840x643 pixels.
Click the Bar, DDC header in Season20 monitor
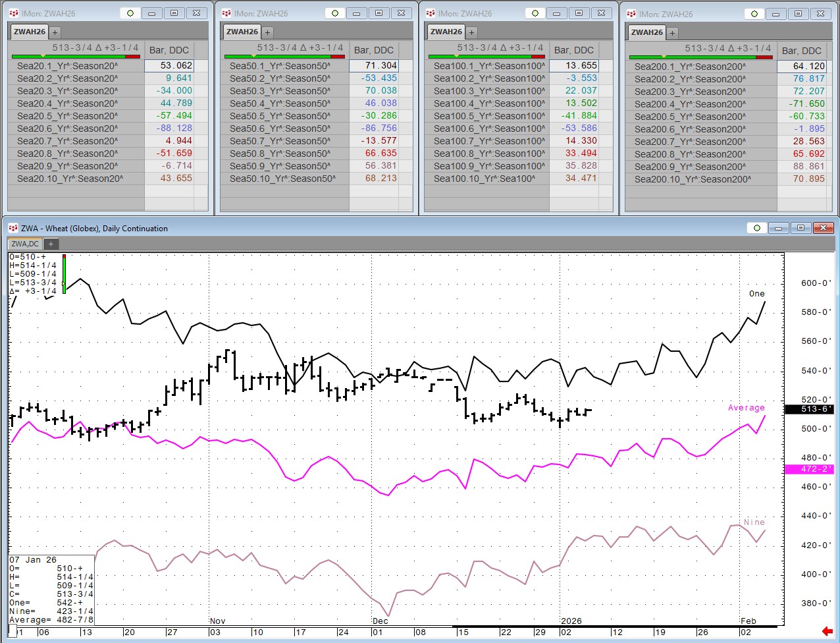tap(169, 50)
